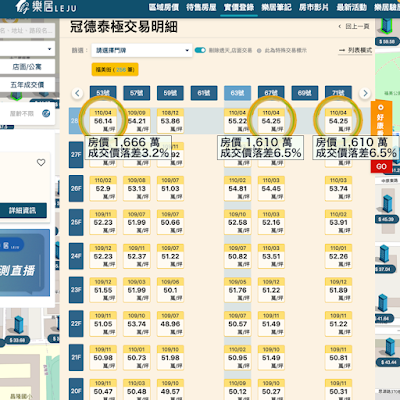The width and height of the screenshot is (400, 400).
Task: Click the round icon beside 屋齡不限
Action: (x=46, y=114)
